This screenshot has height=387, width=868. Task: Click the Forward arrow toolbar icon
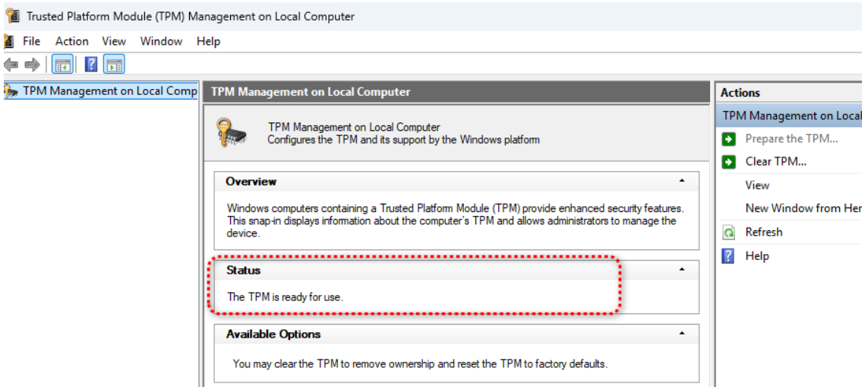point(33,65)
